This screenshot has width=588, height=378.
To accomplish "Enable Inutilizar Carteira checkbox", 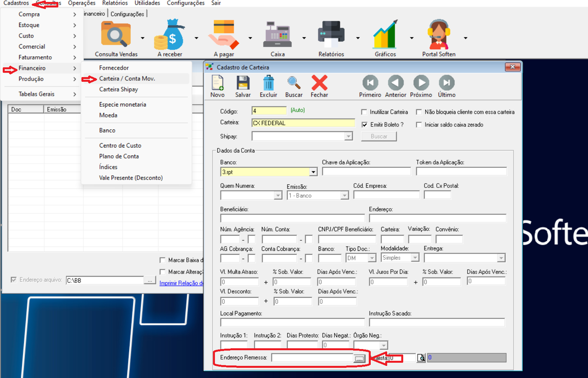I will 364,112.
